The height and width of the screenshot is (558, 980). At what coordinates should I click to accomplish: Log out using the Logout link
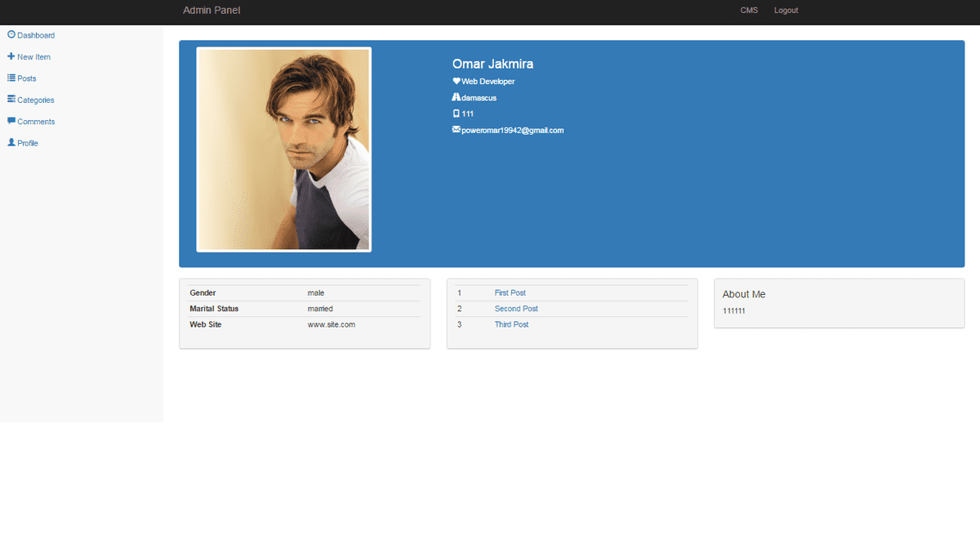tap(786, 11)
